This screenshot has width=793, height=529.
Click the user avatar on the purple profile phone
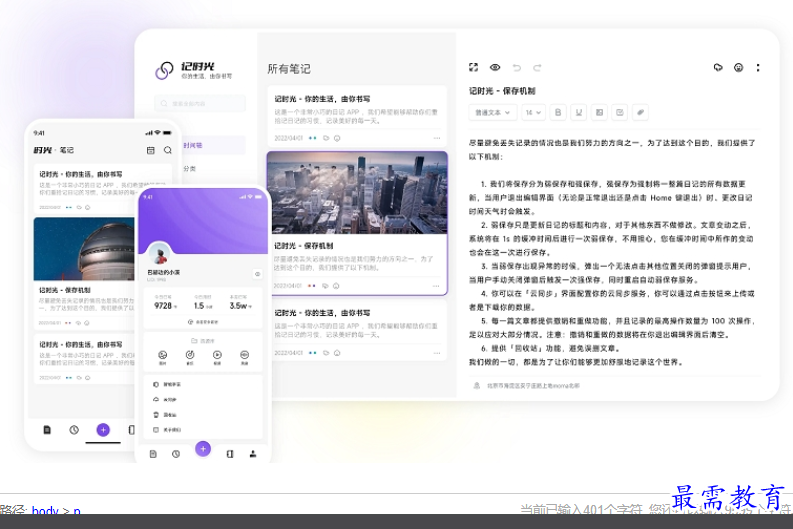tap(159, 254)
